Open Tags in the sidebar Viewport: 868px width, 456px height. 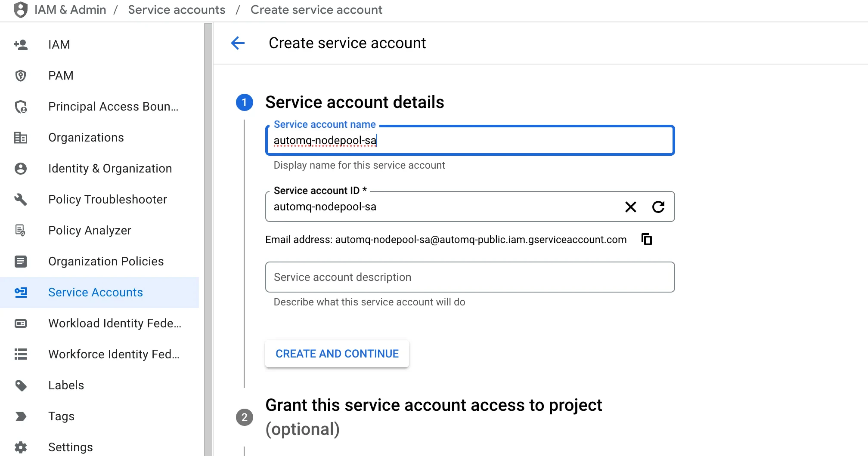[99, 416]
